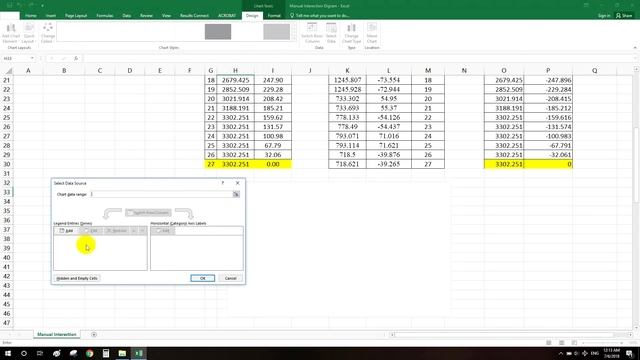This screenshot has height=360, width=640.
Task: Open the Action Center notifications icon
Action: [x=630, y=353]
